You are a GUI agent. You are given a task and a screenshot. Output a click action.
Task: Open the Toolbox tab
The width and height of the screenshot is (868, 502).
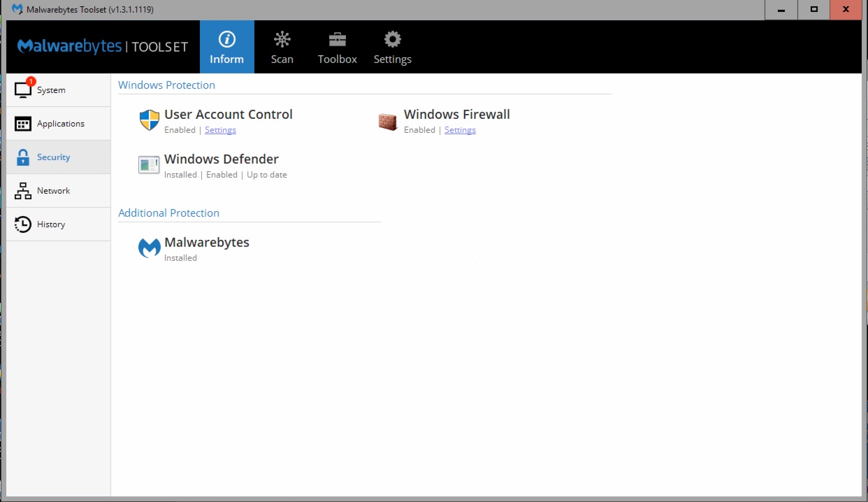[337, 47]
